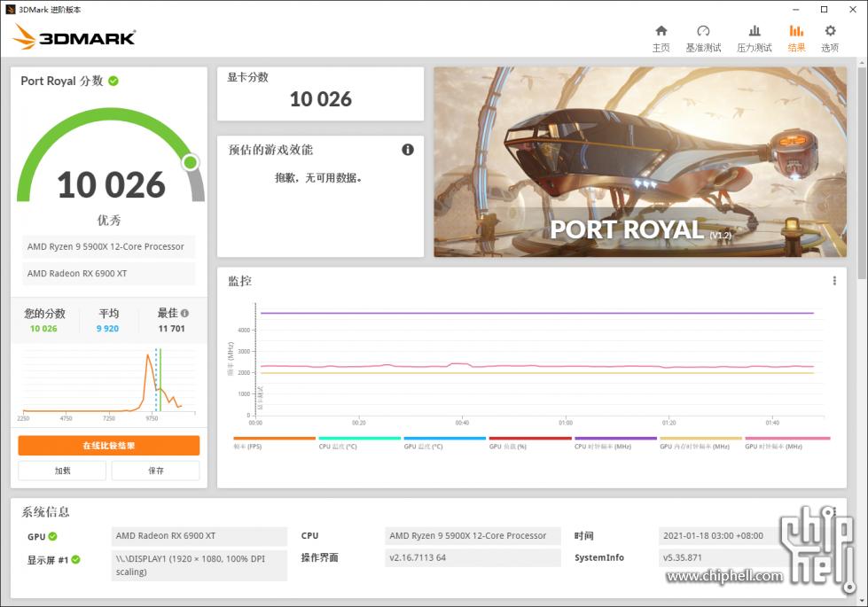Click the 保存 button to save results
The width and height of the screenshot is (868, 607).
click(156, 471)
